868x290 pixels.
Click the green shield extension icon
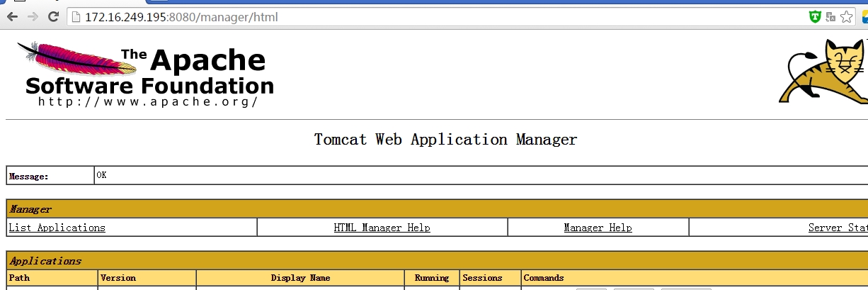pyautogui.click(x=816, y=17)
